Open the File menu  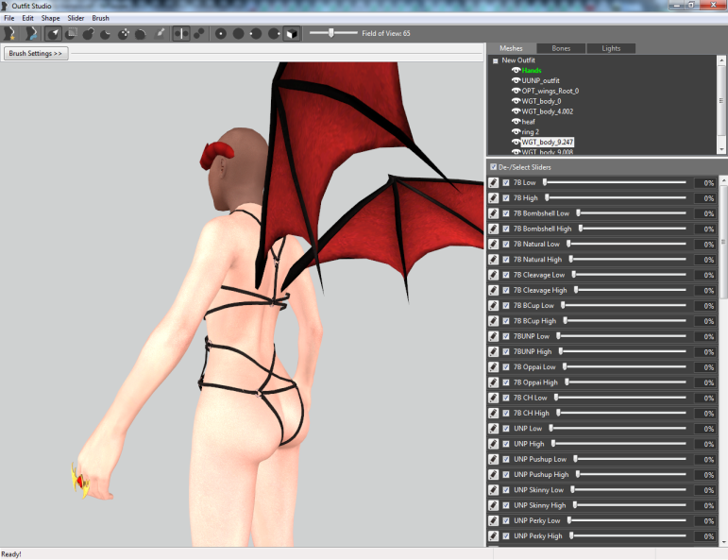pyautogui.click(x=9, y=18)
